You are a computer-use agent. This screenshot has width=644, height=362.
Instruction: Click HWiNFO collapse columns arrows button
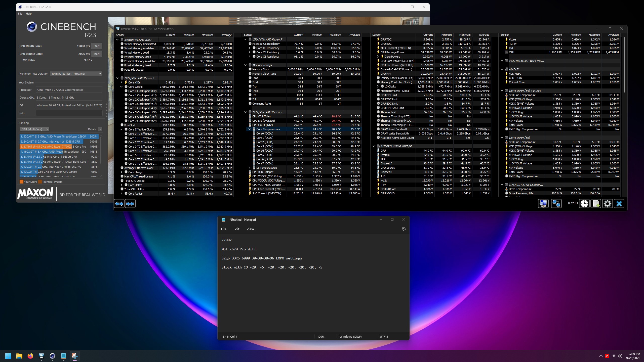coord(130,204)
